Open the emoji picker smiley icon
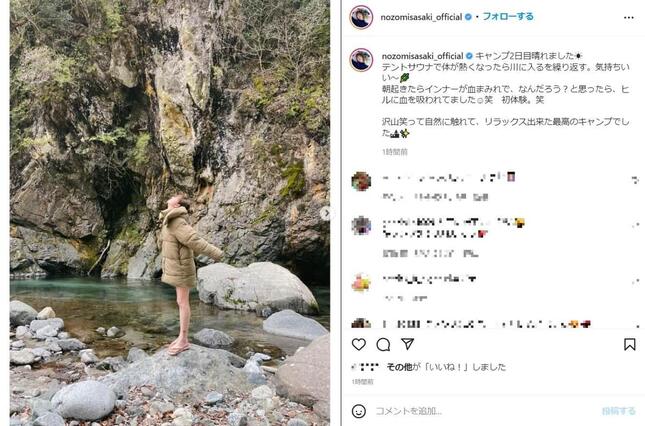Viewport: 645px width, 426px height. tap(359, 411)
